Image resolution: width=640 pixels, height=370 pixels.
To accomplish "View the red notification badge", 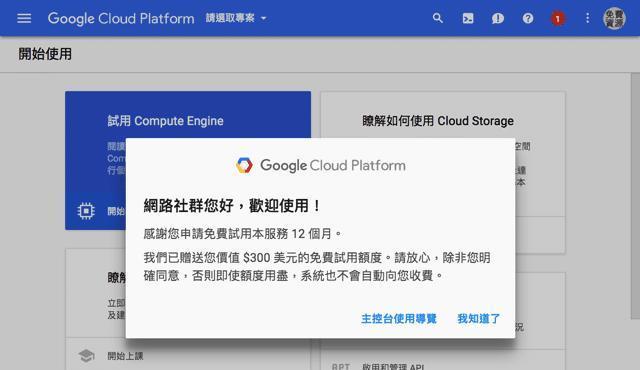I will [558, 19].
